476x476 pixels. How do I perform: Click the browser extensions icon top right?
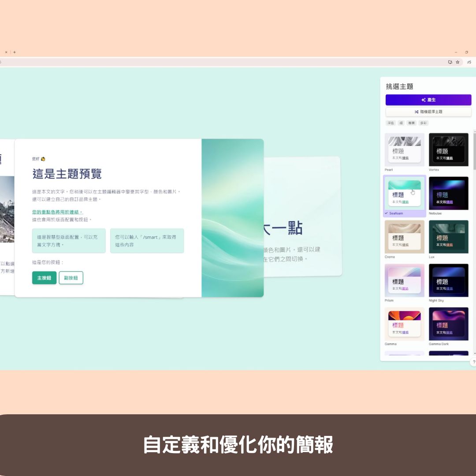point(469,62)
